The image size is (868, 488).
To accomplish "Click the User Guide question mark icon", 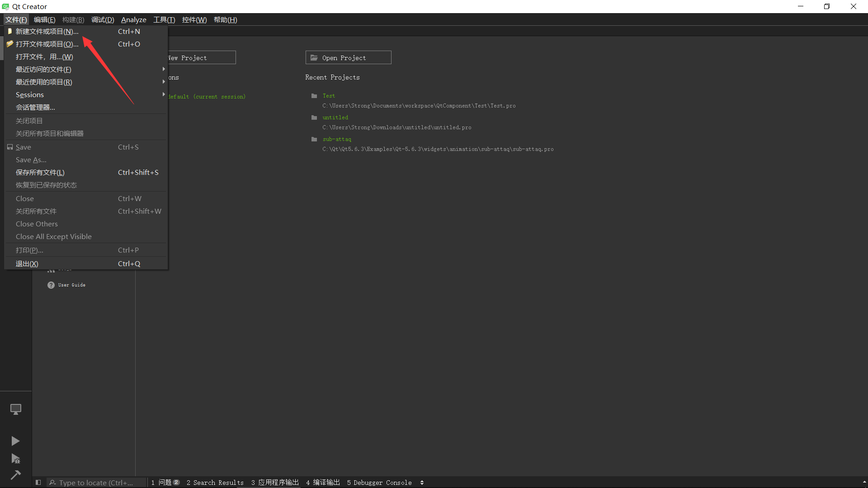I will pos(51,285).
